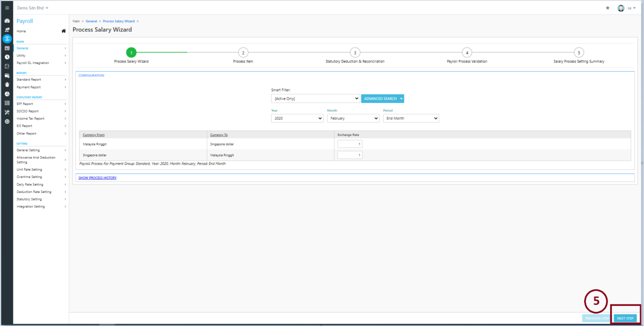
Task: Open the Month February dropdown
Action: coord(353,118)
